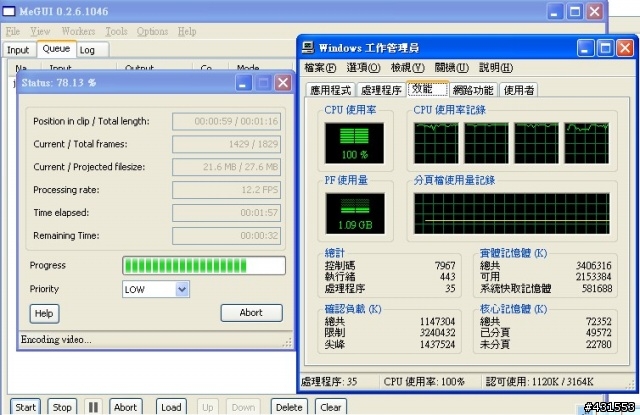Viewport: 640px width, 415px height.
Task: Switch to the Queue tab
Action: (56, 49)
